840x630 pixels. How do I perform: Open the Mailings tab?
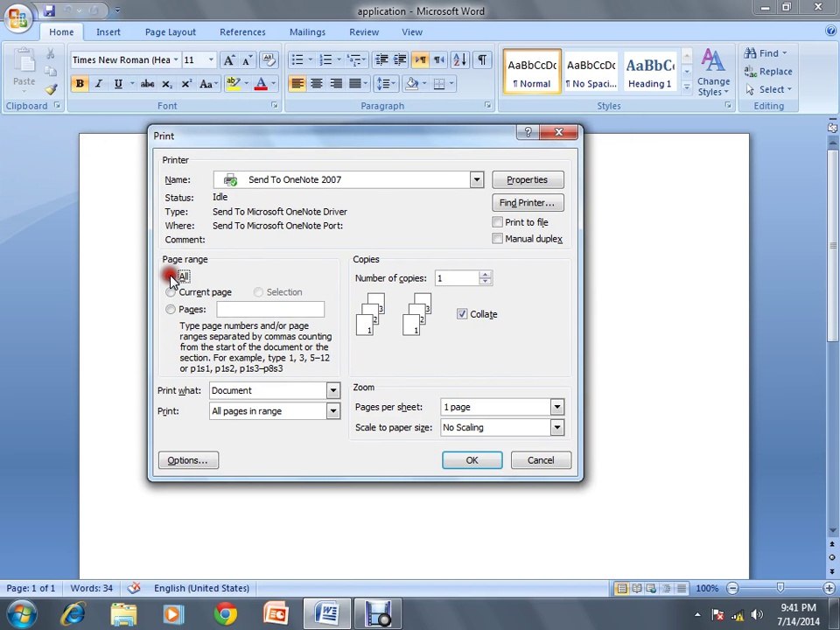pos(307,32)
